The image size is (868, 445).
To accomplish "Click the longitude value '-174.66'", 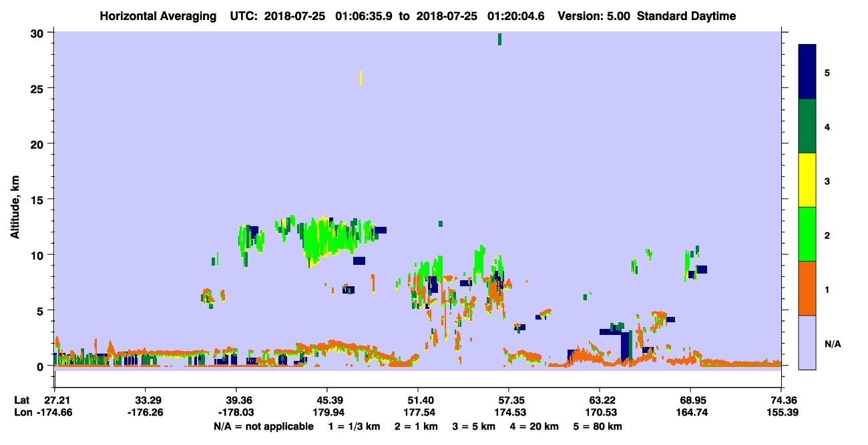I will 55,412.
